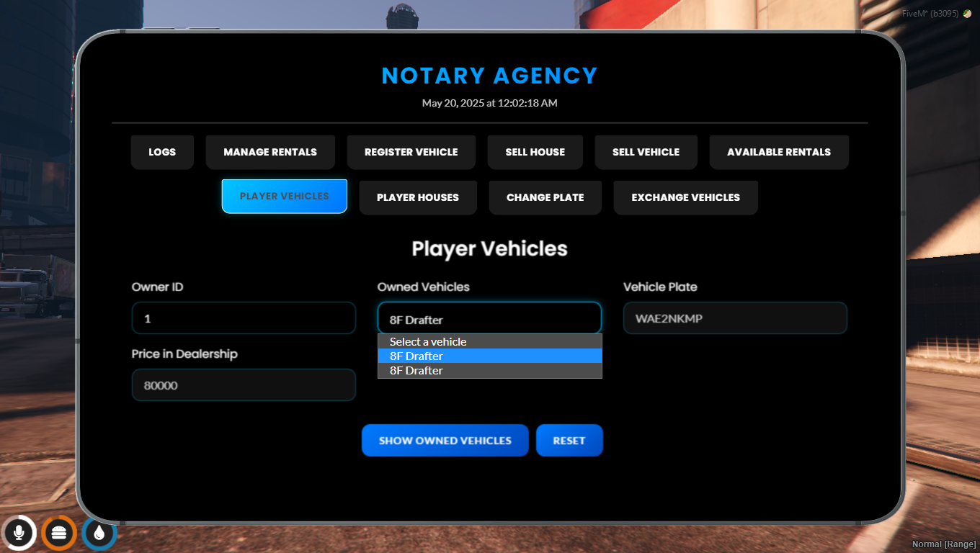980x553 pixels.
Task: Click the microphone status icon
Action: click(19, 533)
